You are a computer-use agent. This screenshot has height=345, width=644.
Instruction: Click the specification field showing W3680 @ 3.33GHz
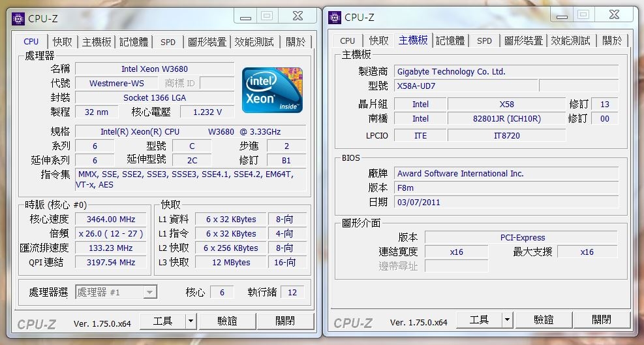[191, 132]
